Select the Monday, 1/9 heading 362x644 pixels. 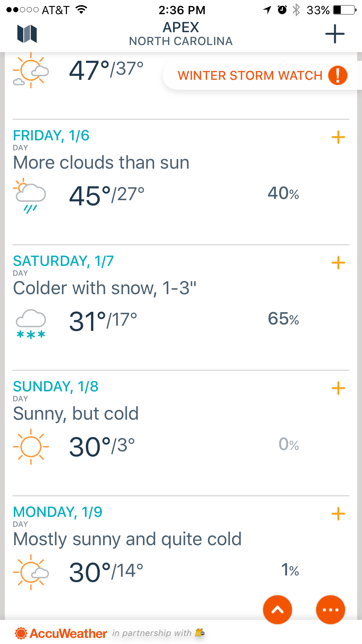[x=58, y=512]
